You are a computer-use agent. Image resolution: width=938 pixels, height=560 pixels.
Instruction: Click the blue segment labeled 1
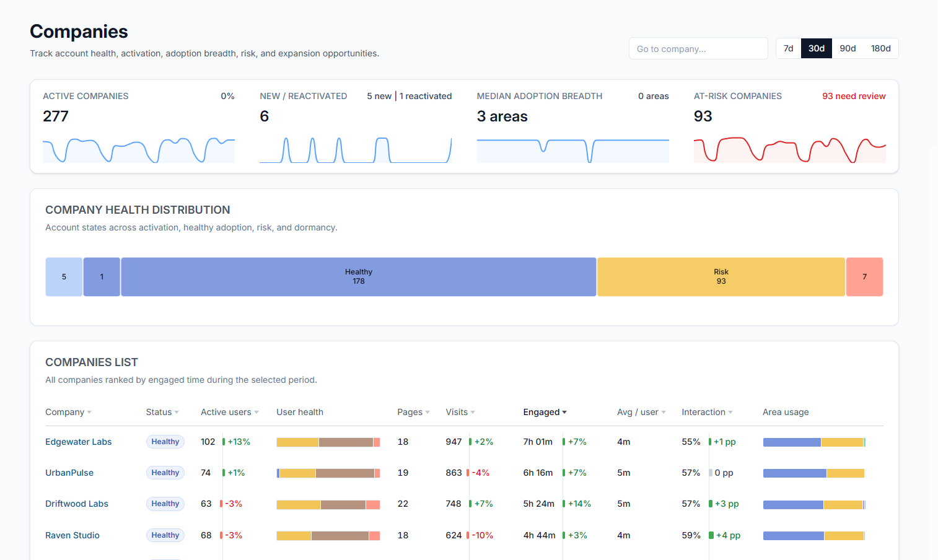102,277
